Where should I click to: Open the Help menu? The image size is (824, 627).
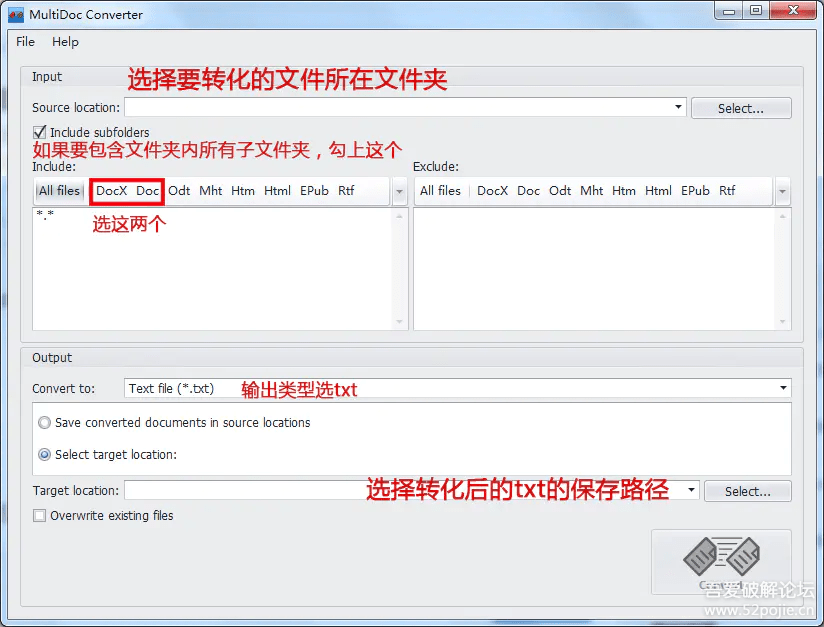coord(65,42)
